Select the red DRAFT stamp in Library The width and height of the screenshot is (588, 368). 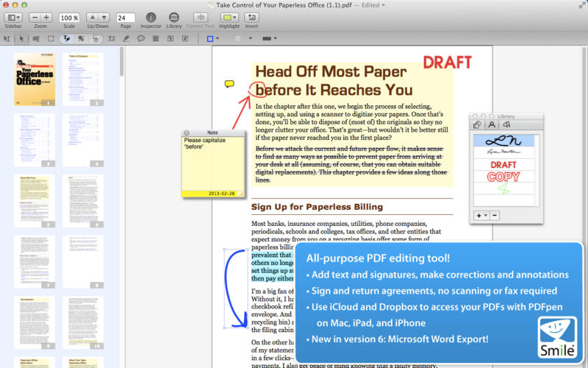click(503, 165)
